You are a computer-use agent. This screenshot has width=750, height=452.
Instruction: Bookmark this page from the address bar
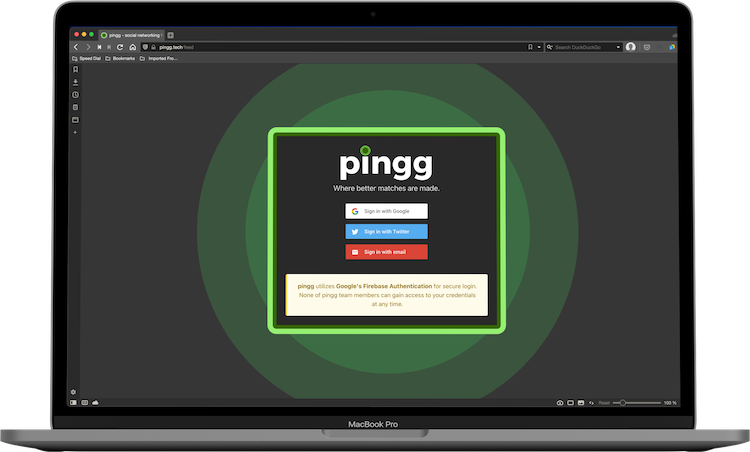(x=530, y=47)
